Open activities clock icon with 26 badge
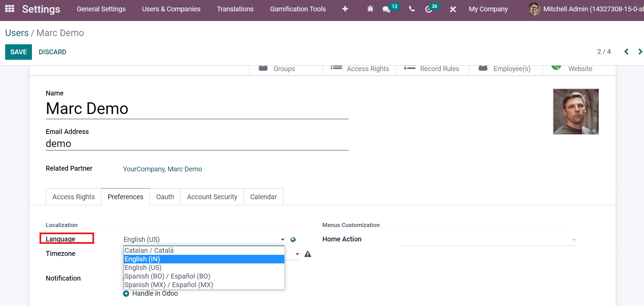 pos(429,9)
